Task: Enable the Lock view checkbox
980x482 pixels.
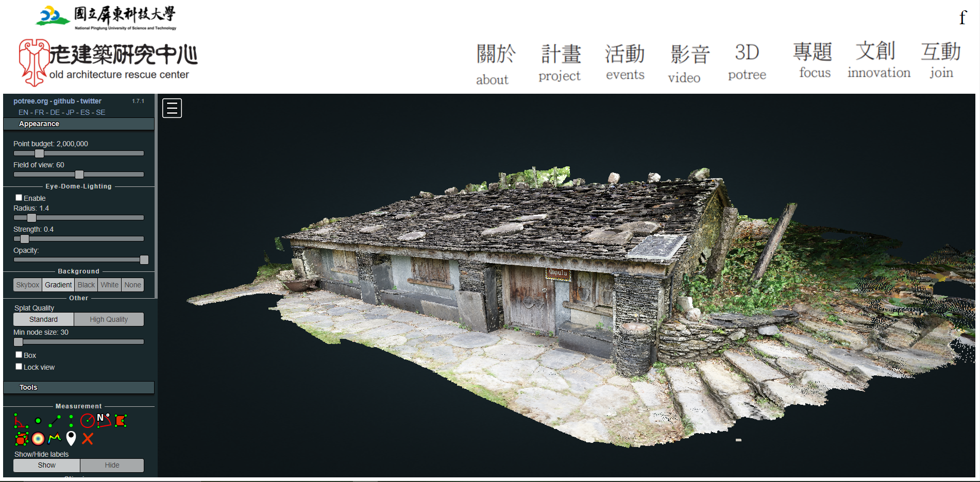Action: pyautogui.click(x=19, y=367)
